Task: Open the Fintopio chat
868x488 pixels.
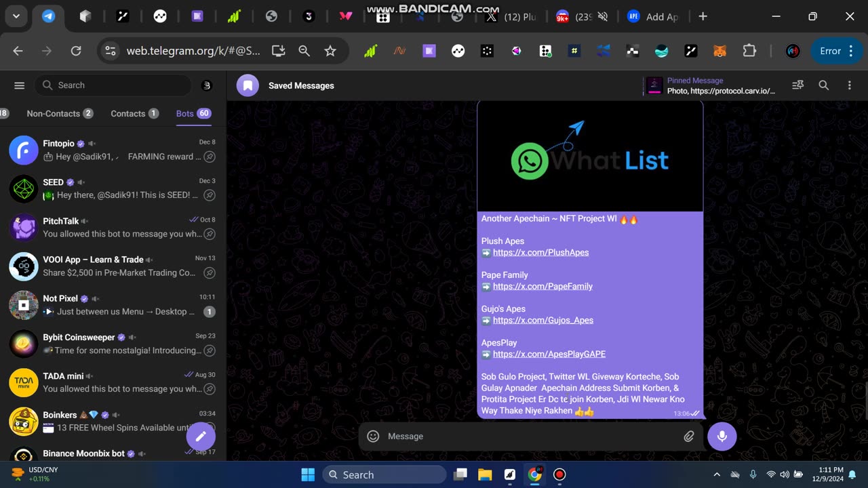Action: tap(113, 150)
